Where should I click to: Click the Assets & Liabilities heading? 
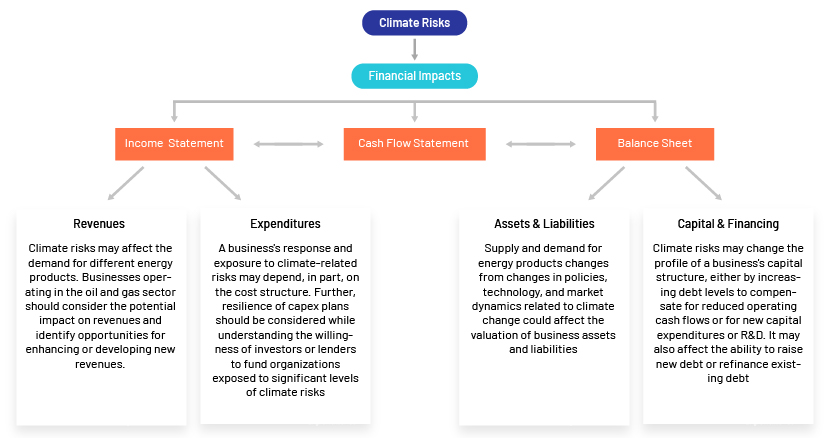tap(544, 224)
